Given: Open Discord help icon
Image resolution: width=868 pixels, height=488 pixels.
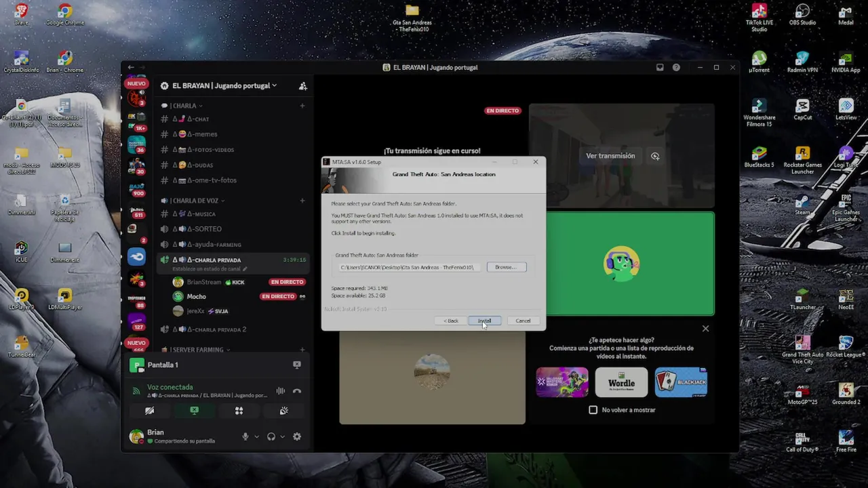Looking at the screenshot, I should [x=676, y=68].
